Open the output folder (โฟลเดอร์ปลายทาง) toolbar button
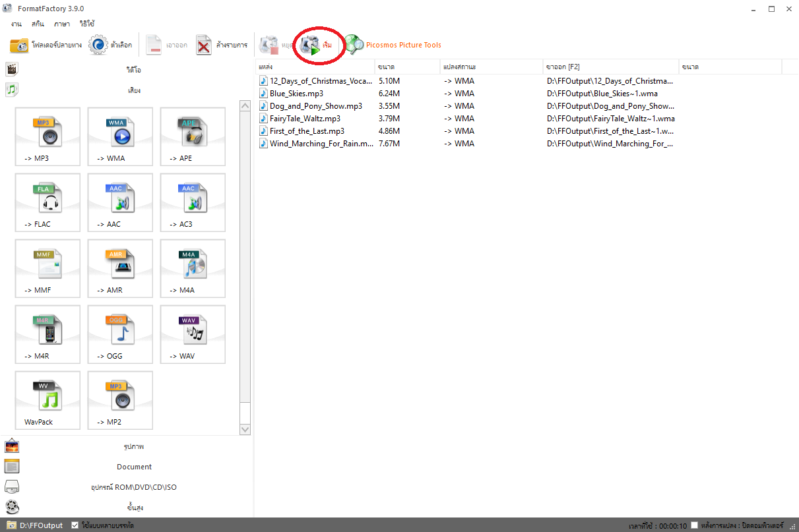 coord(46,45)
